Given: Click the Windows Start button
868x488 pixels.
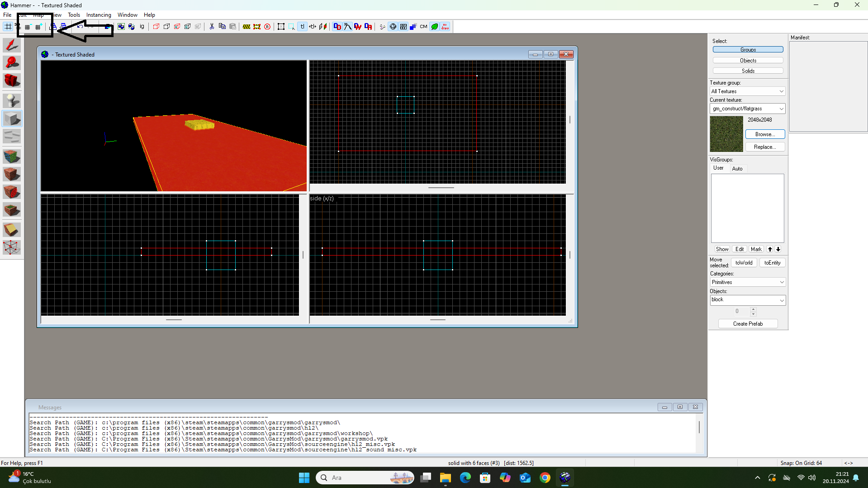Looking at the screenshot, I should (304, 478).
